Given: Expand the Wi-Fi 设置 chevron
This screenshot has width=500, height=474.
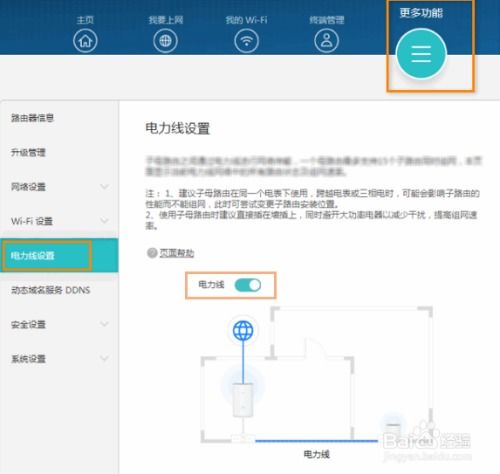Looking at the screenshot, I should click(x=104, y=221).
